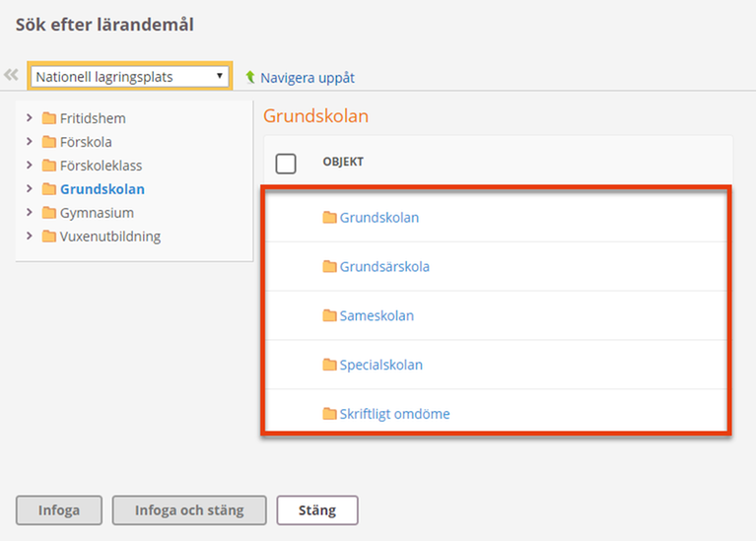This screenshot has height=541, width=756.
Task: Click folder icon beside Sameskolan in list
Action: click(329, 315)
